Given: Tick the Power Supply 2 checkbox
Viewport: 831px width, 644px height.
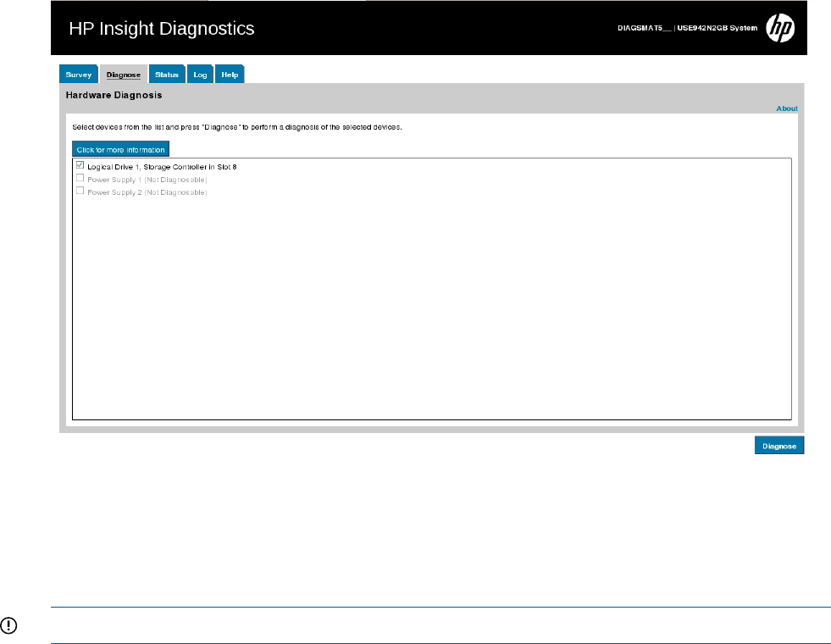Looking at the screenshot, I should 80,192.
